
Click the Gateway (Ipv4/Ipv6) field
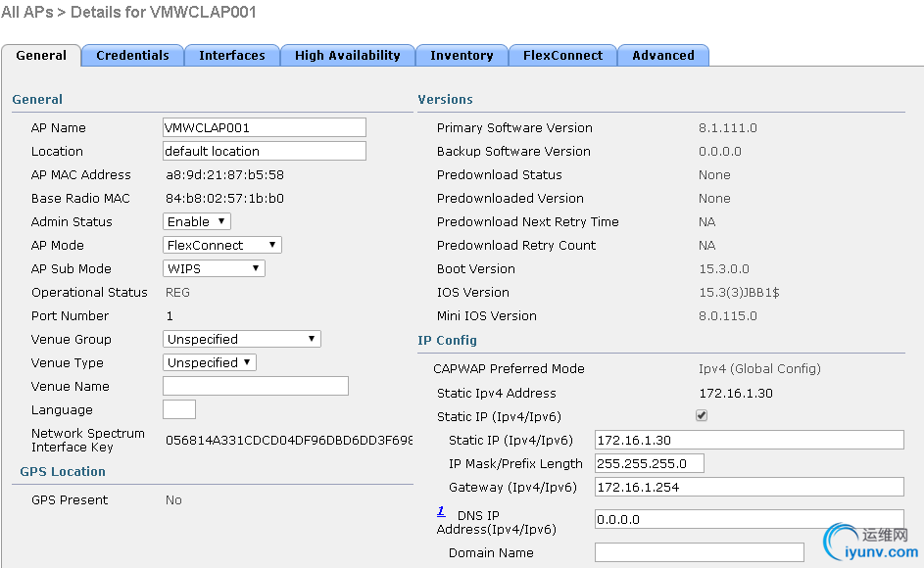click(749, 488)
